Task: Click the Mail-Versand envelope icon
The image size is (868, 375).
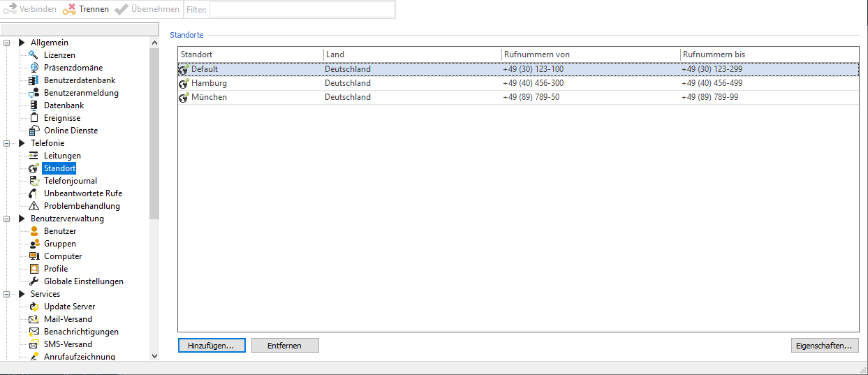Action: point(34,319)
